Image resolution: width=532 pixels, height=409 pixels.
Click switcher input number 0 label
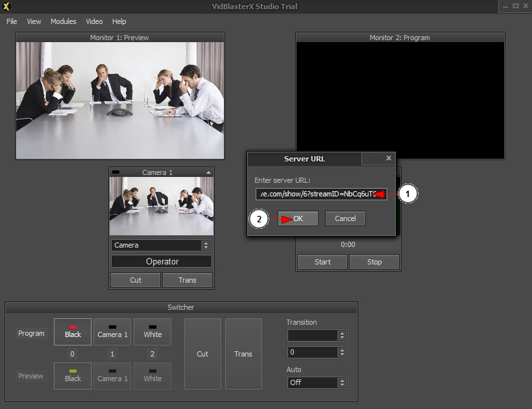[x=72, y=354]
